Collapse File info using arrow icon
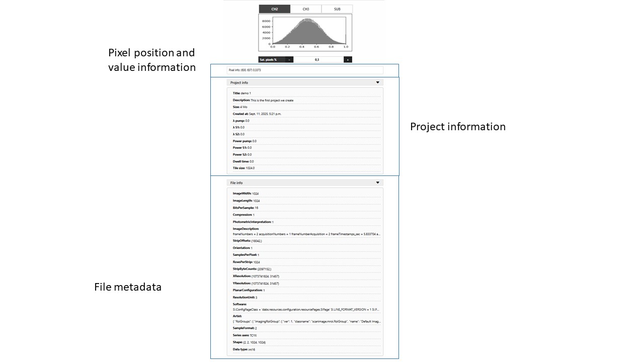This screenshot has height=362, width=644. coord(378,183)
